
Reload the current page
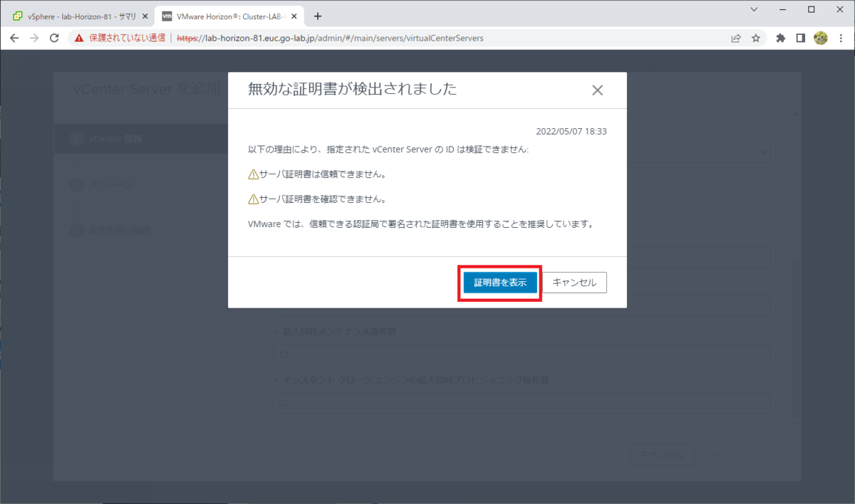click(54, 38)
